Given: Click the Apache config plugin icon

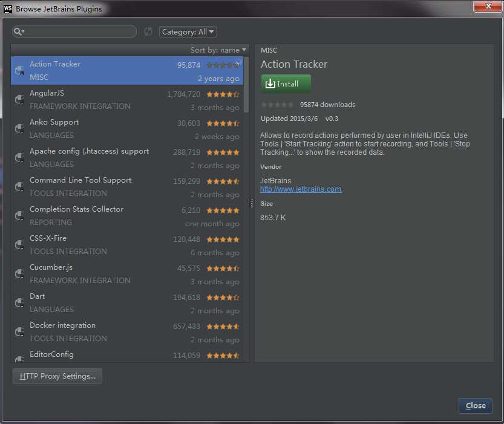Looking at the screenshot, I should click(19, 157).
